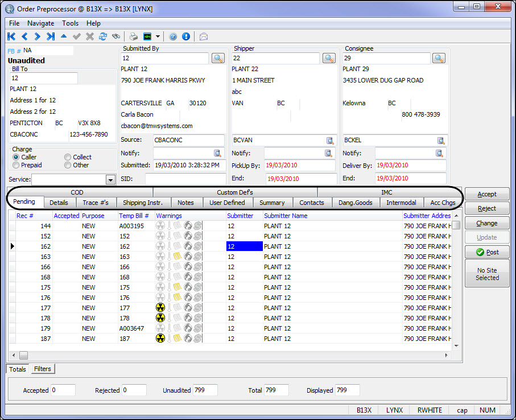
Task: Open lookup next to Shipper code 22
Action: click(x=329, y=58)
